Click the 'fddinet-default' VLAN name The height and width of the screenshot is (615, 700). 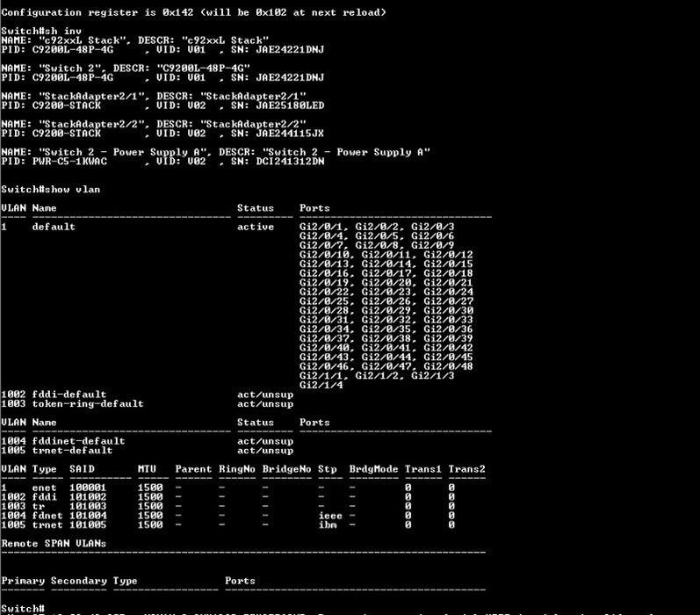78,441
